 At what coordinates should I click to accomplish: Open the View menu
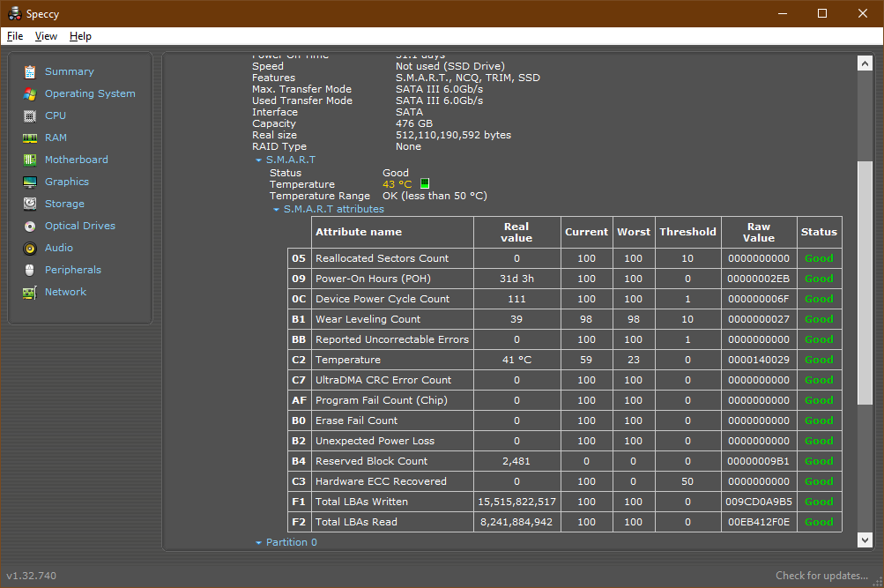(x=46, y=36)
